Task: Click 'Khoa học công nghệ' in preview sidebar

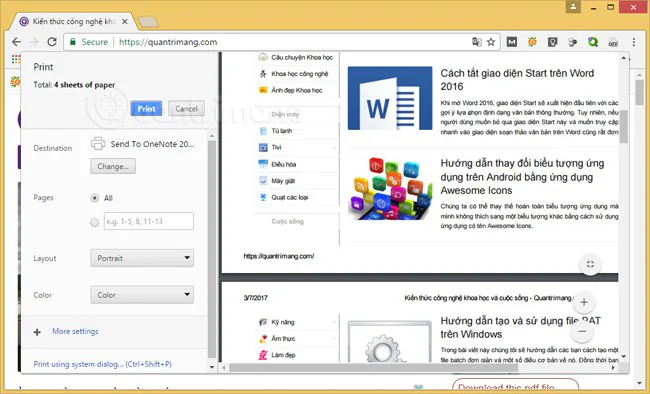Action: tap(300, 74)
